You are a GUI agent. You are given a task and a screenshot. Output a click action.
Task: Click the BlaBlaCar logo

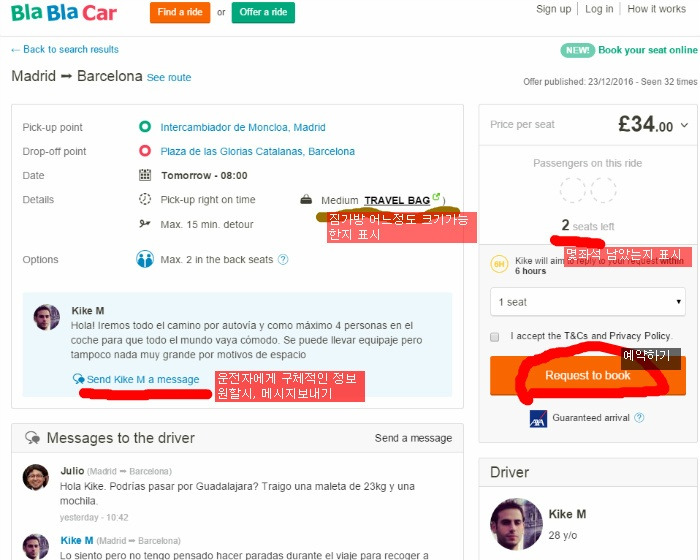[64, 13]
